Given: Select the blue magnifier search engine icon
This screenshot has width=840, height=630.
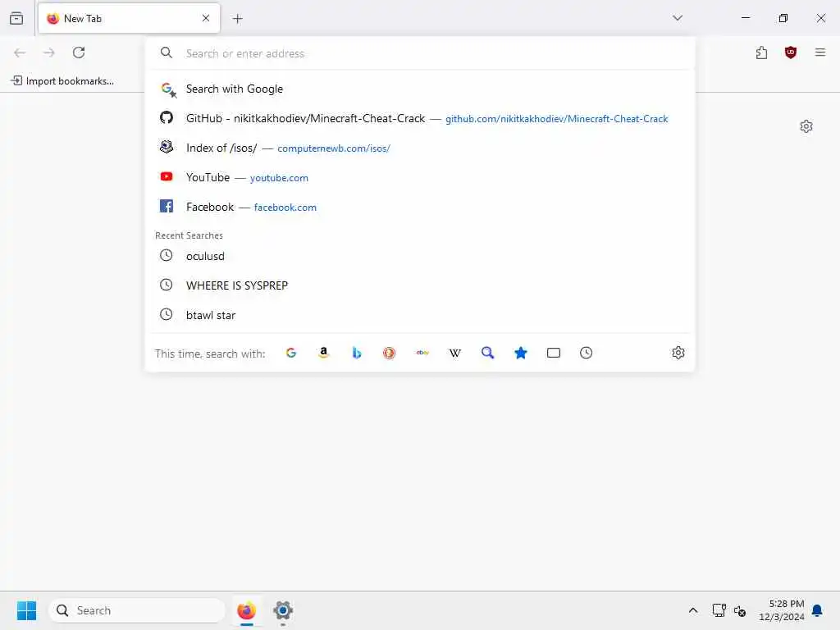Looking at the screenshot, I should pos(487,353).
